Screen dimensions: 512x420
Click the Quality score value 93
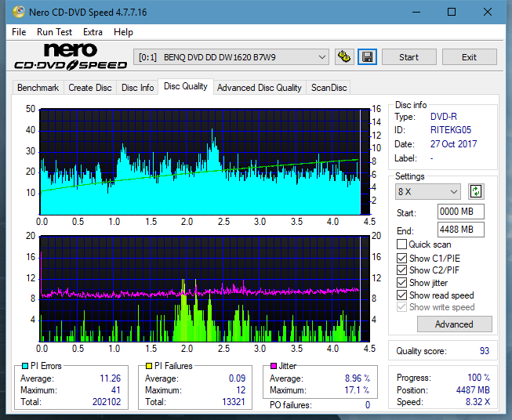point(485,351)
